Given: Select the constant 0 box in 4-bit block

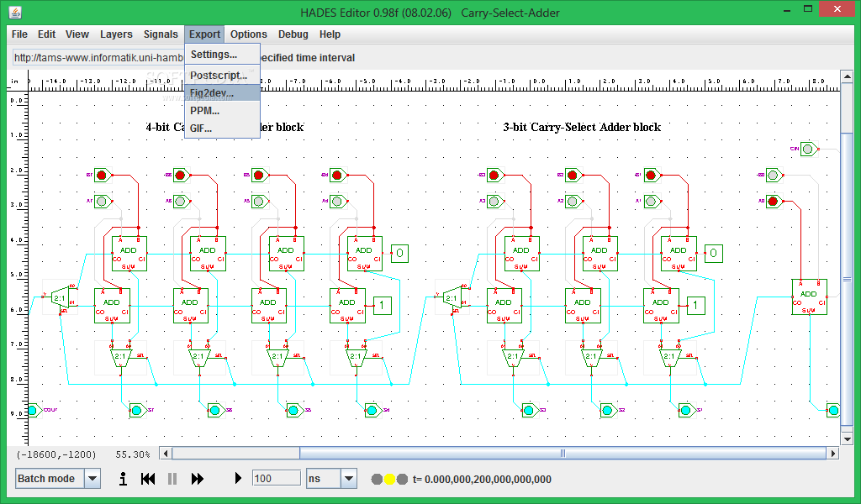Looking at the screenshot, I should (x=399, y=254).
